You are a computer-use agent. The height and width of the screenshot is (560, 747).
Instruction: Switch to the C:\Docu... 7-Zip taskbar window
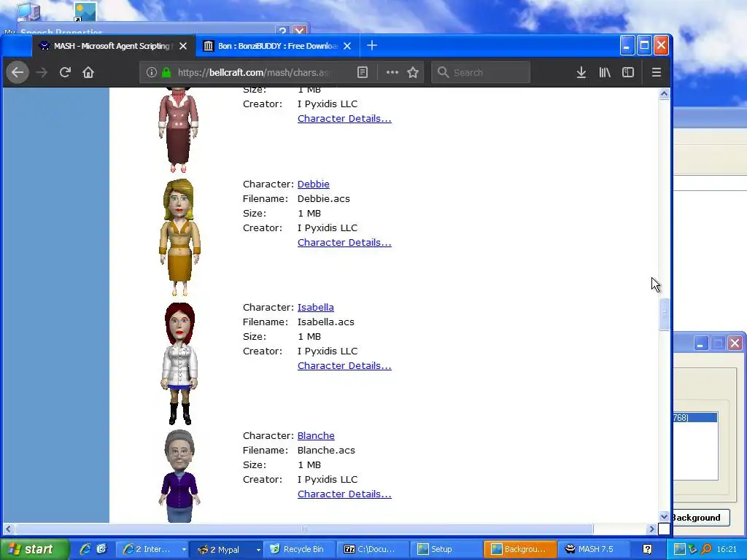coord(373,549)
